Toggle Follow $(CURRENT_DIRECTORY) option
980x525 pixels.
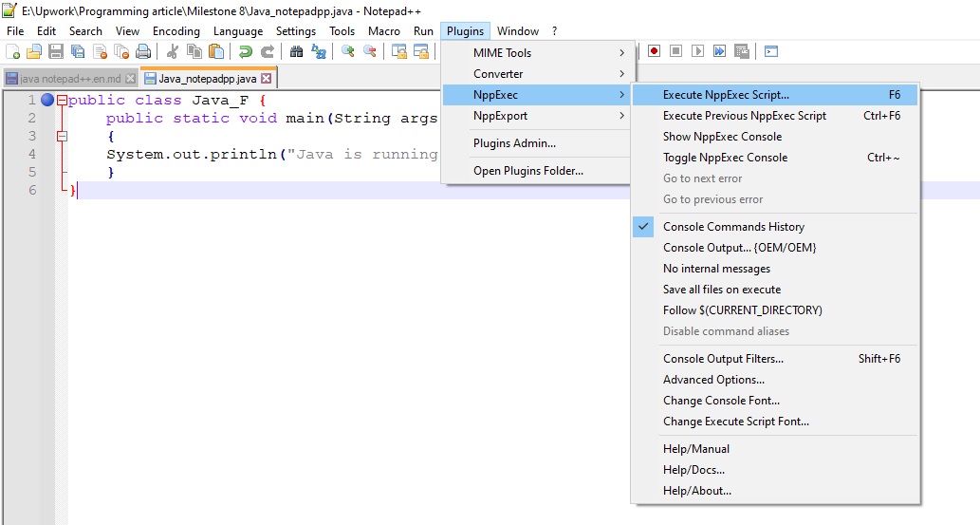click(775, 310)
